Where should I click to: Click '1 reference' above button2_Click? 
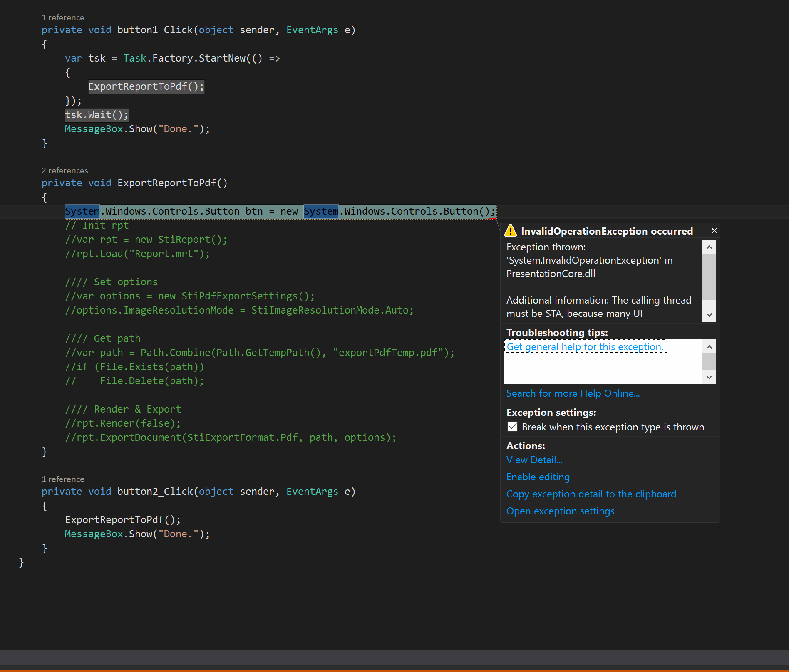click(x=63, y=479)
